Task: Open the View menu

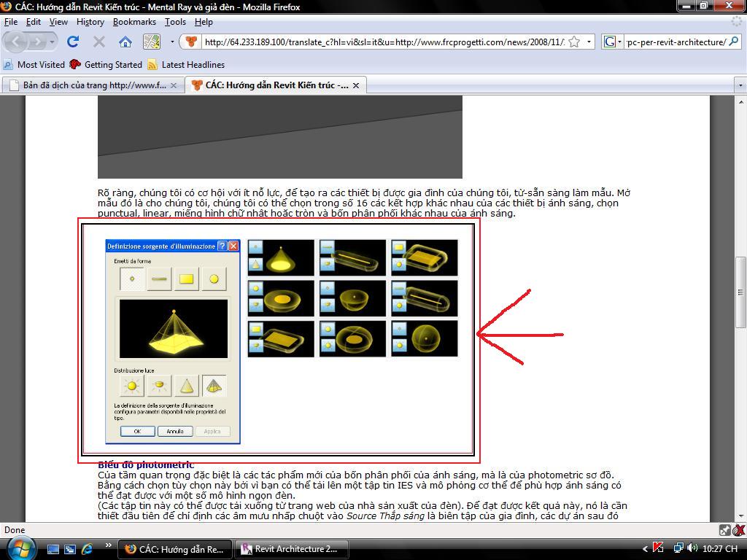Action: pos(58,22)
